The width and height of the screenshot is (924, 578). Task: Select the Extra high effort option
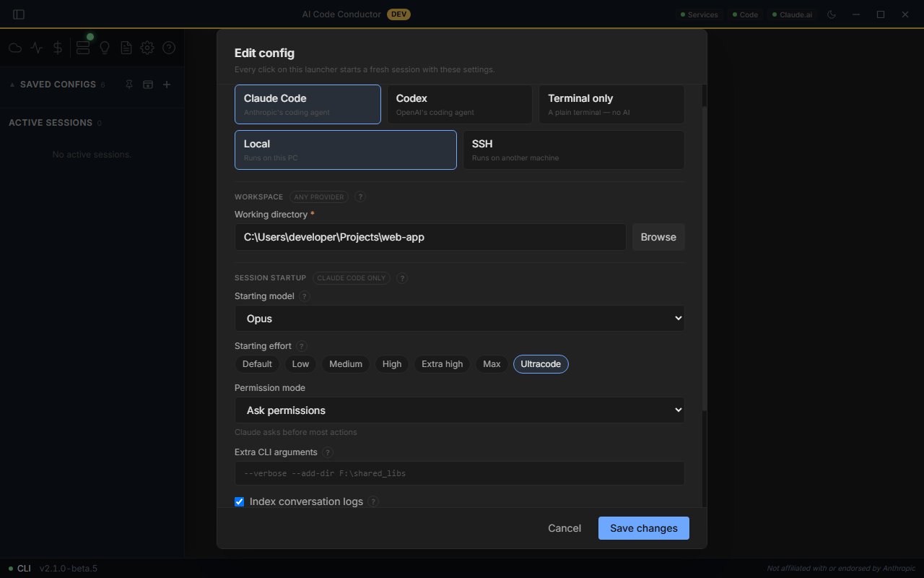[443, 364]
